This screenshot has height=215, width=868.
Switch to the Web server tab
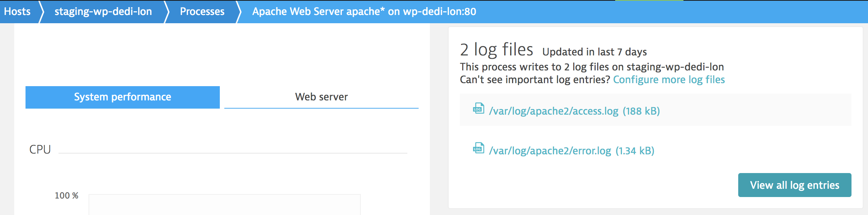pos(321,97)
